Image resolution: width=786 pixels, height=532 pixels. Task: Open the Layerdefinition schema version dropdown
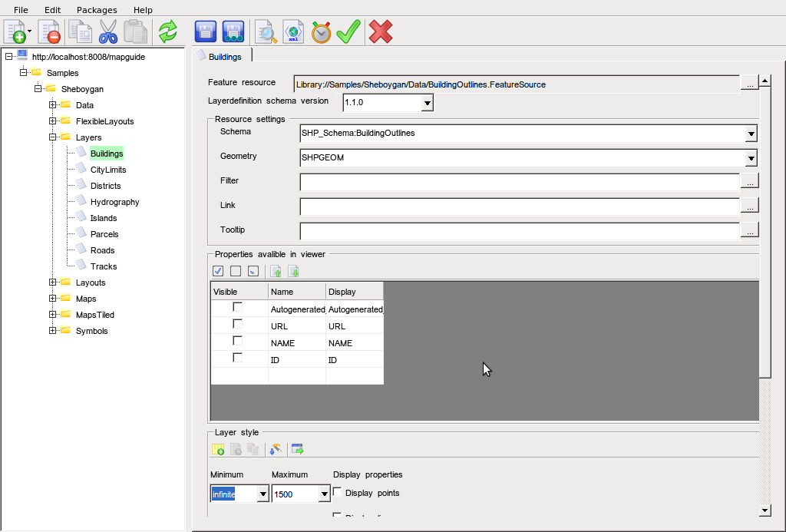coord(427,103)
